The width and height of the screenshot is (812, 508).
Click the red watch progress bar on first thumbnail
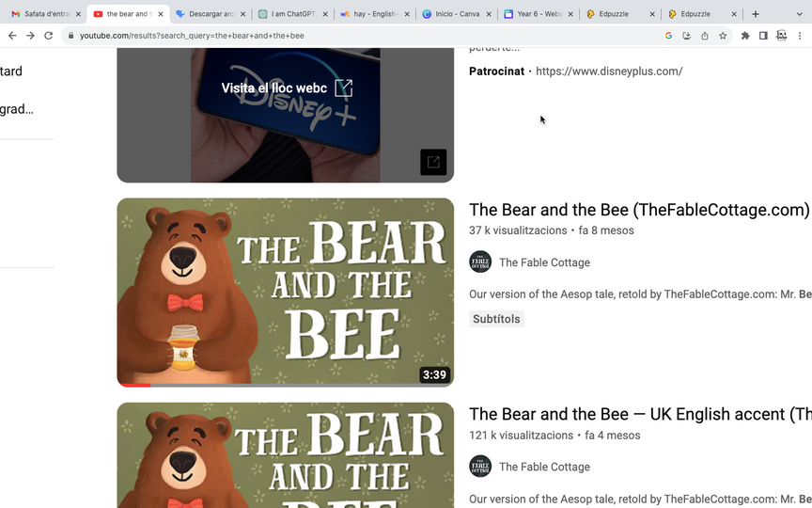(134, 385)
